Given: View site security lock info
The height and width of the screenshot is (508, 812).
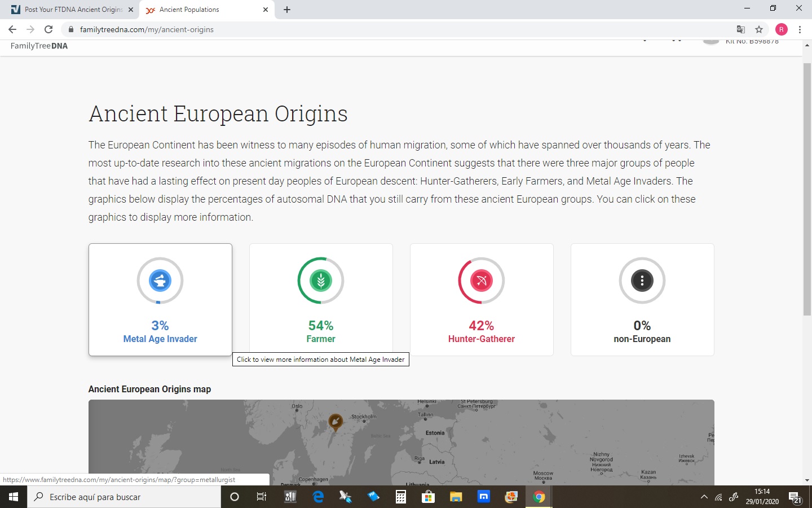Looking at the screenshot, I should coord(70,29).
